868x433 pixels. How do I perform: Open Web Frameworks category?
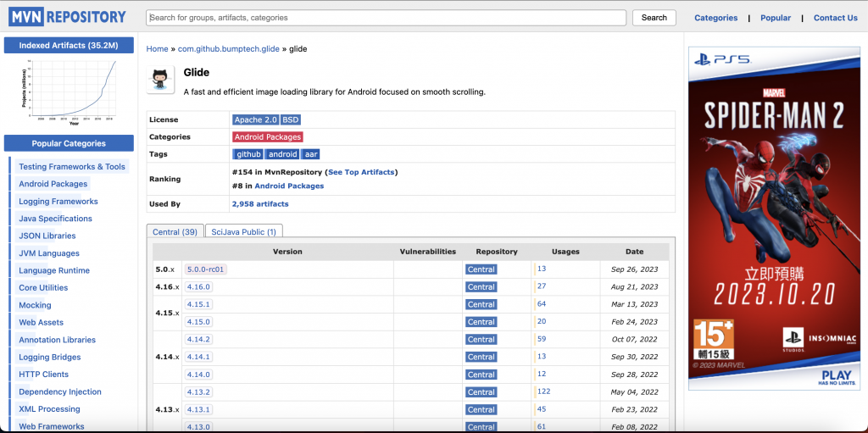coord(52,426)
